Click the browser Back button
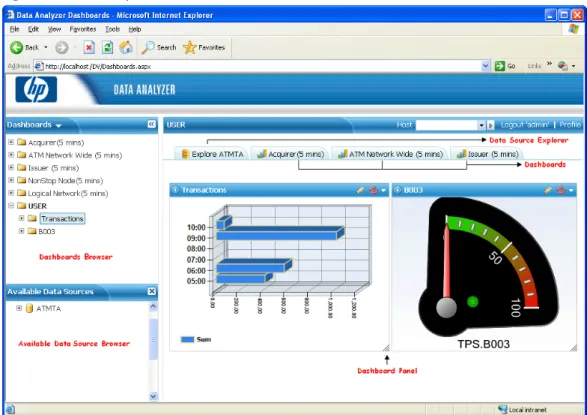Screen dimensions: 587x415 click(24, 48)
